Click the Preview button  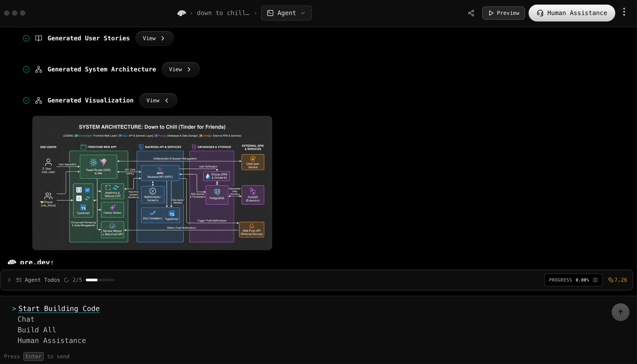[x=503, y=13]
